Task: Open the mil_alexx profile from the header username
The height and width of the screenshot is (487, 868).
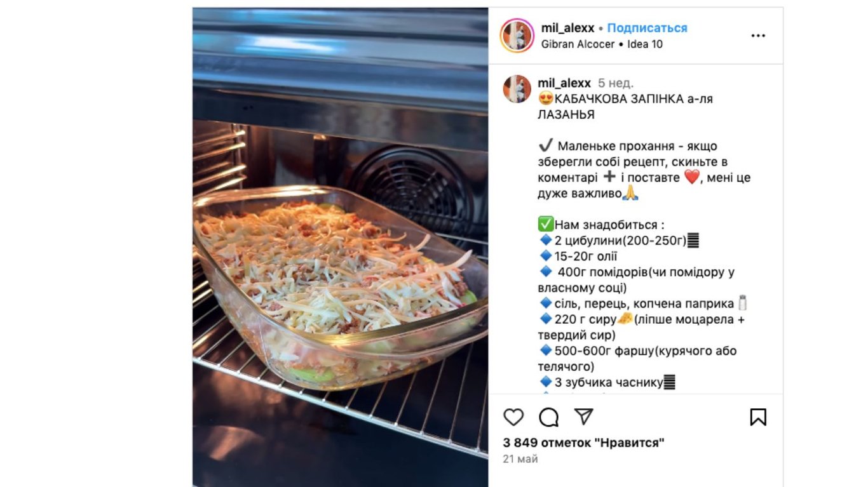Action: pos(567,28)
